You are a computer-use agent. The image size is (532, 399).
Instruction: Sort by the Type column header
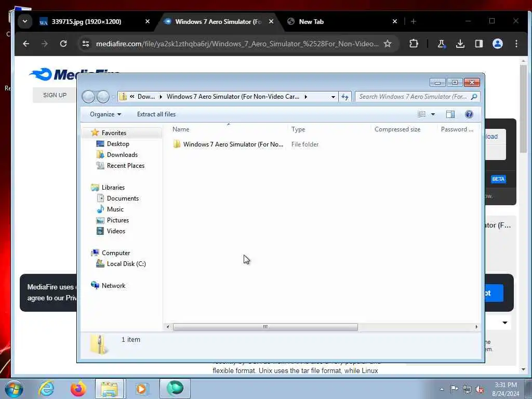click(329, 129)
